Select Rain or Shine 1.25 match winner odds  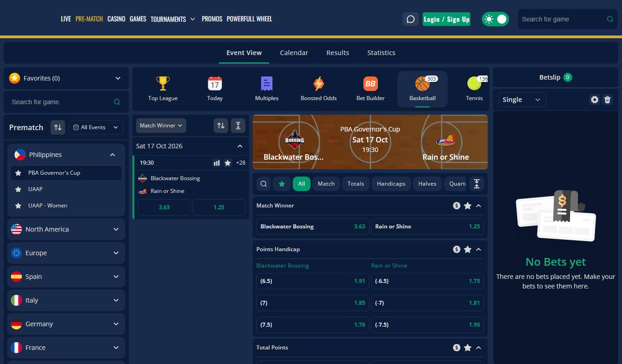tap(428, 227)
